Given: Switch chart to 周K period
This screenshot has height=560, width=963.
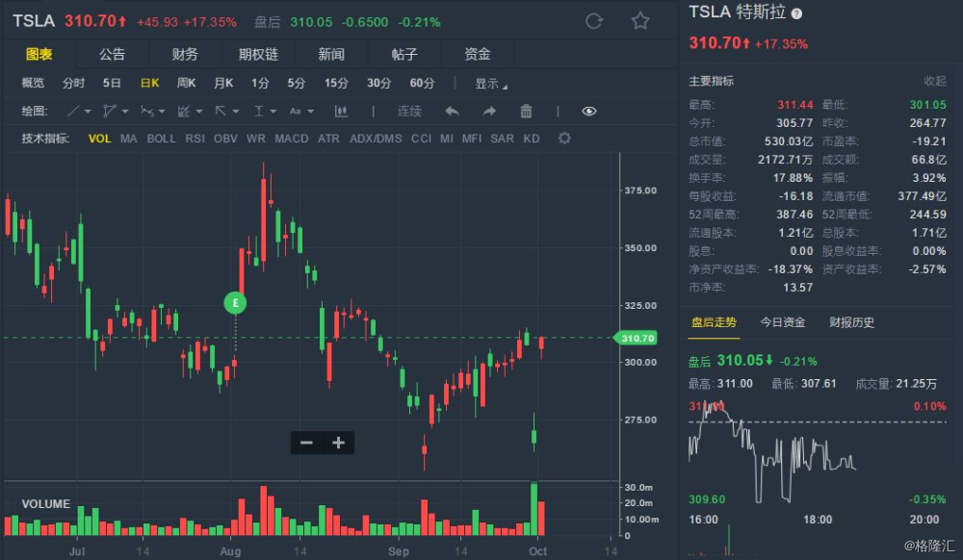Looking at the screenshot, I should 186,84.
